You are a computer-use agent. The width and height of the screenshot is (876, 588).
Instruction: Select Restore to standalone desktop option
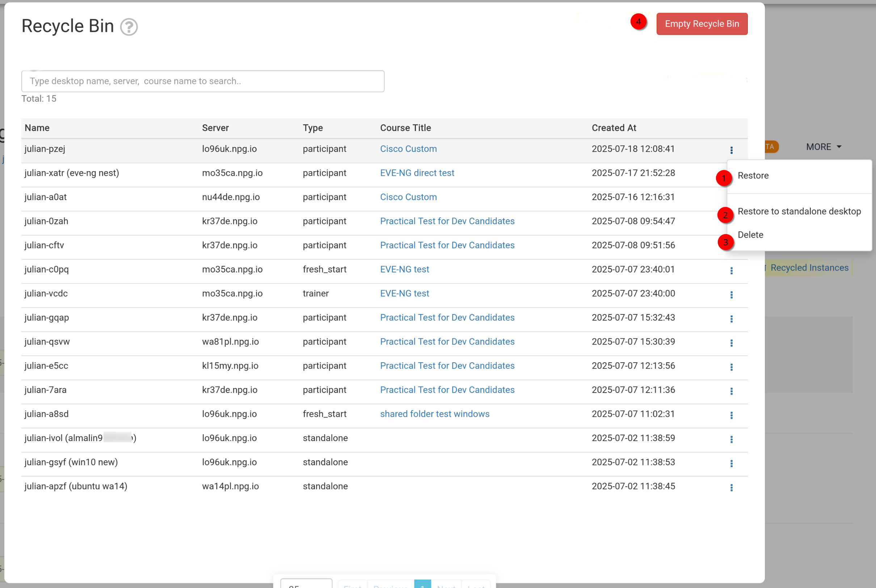click(799, 212)
